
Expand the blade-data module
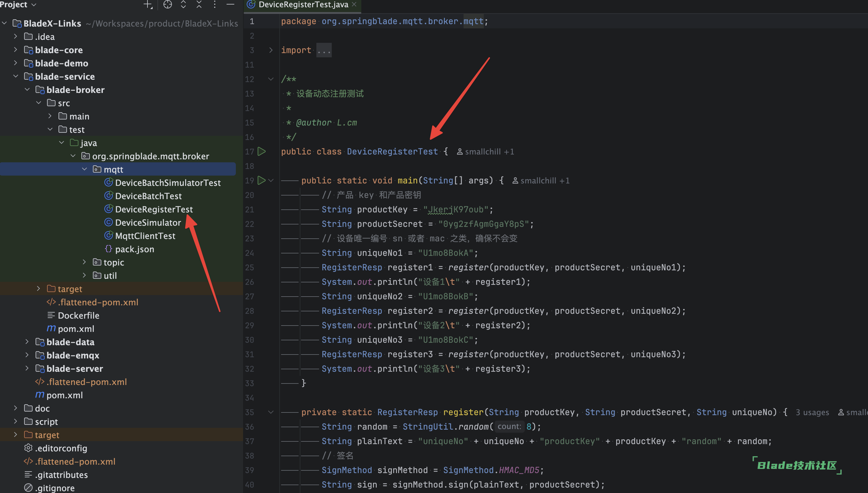click(x=27, y=342)
